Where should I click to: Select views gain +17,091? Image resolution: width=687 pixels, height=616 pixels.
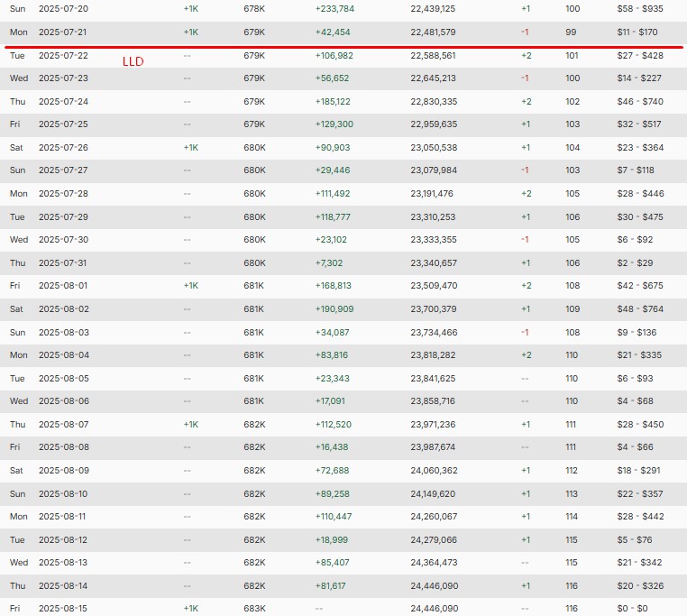pyautogui.click(x=330, y=400)
